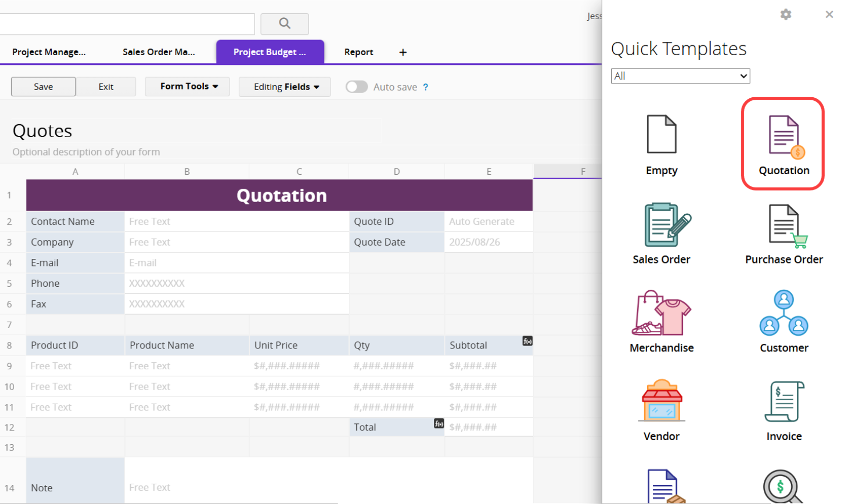Click the Contact Name Free Text field
Image resolution: width=851 pixels, height=504 pixels.
pyautogui.click(x=236, y=221)
